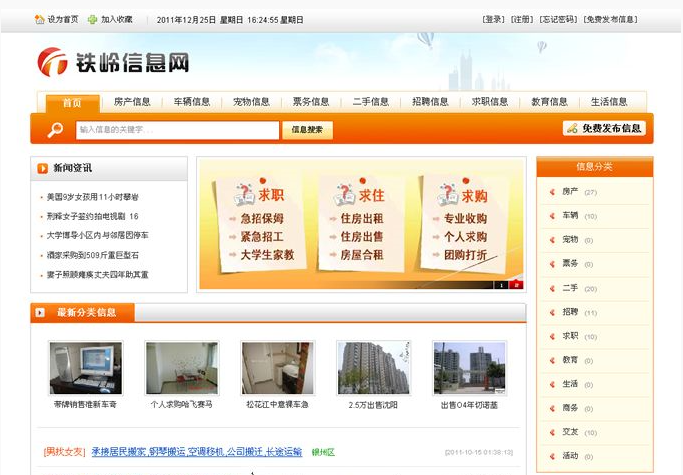
Task: Select the 票务信息 tab
Action: point(311,102)
